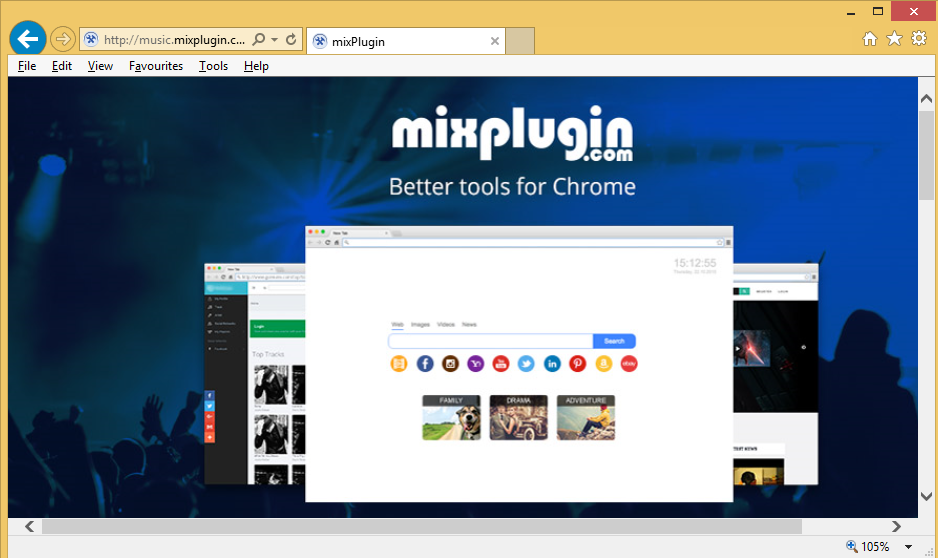The width and height of the screenshot is (938, 558).
Task: Click the Yahoo shortcut icon
Action: click(x=476, y=363)
